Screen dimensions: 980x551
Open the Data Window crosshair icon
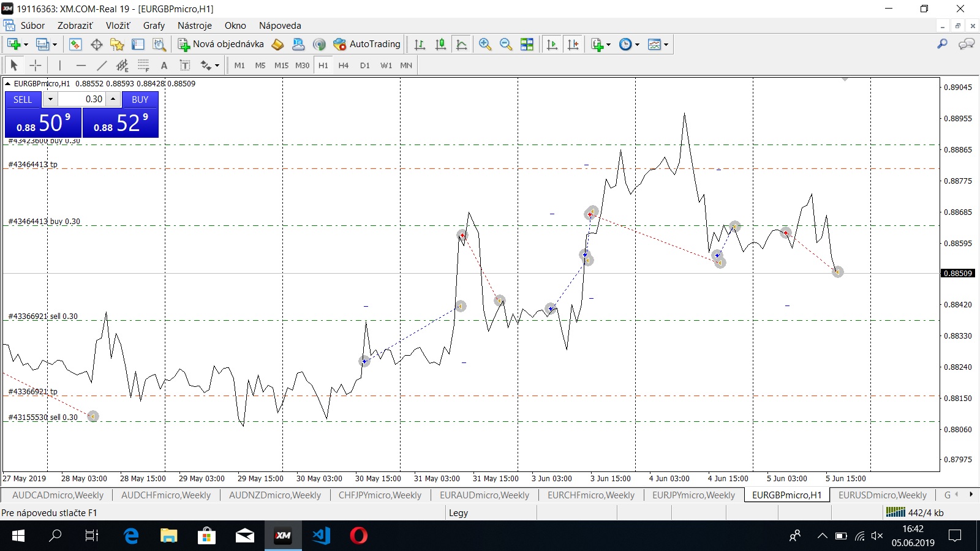point(96,44)
